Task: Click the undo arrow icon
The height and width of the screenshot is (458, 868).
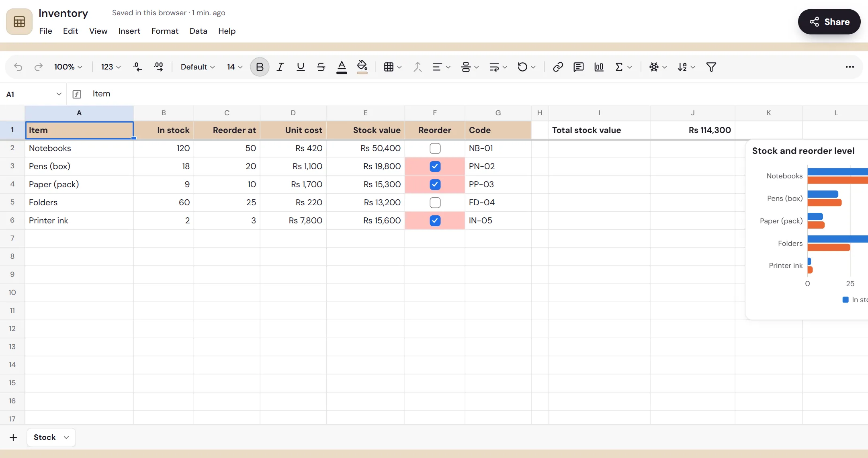Action: tap(18, 67)
